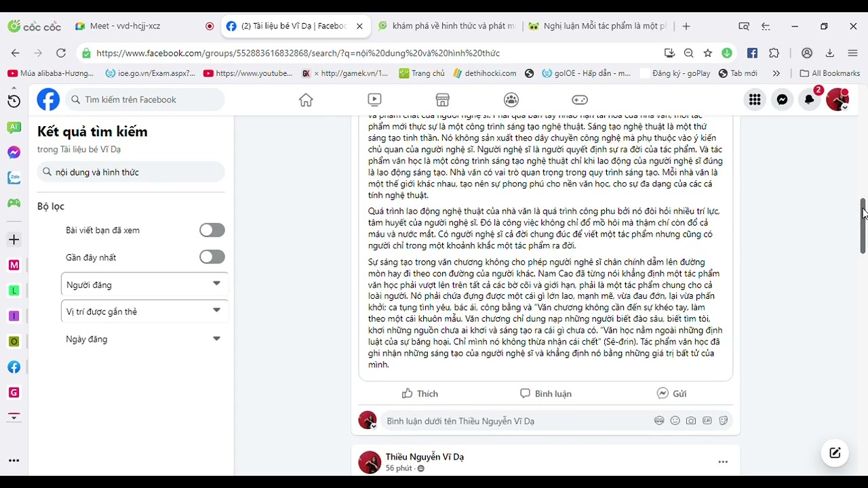
Task: Enable the 'Gần đây nhất' switch
Action: (x=212, y=257)
